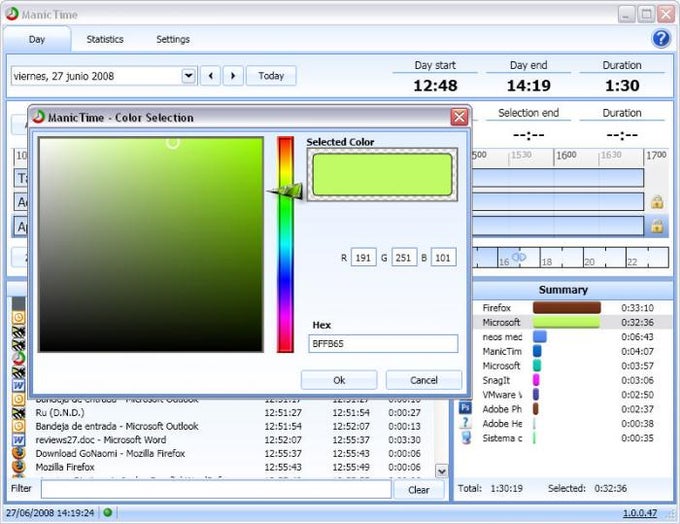The image size is (680, 524).
Task: Click the Firefox icon beside Mozilla Firefox row
Action: 18,467
